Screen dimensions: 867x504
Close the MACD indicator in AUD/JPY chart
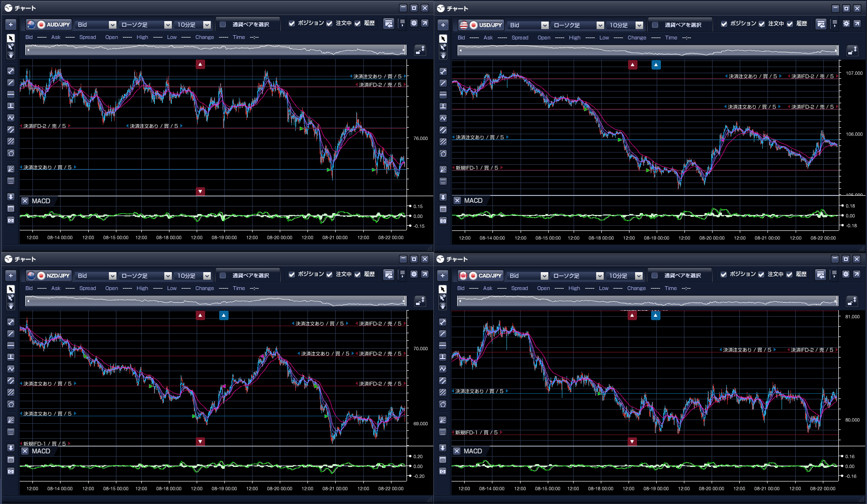click(25, 201)
